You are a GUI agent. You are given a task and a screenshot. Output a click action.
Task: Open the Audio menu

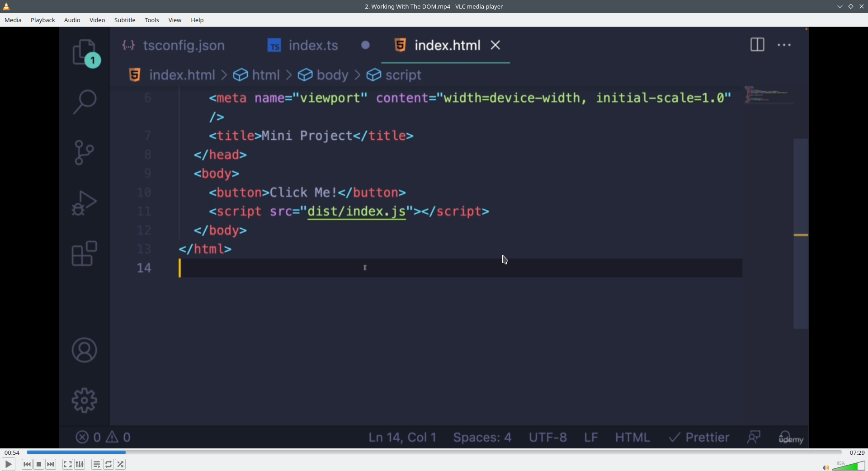[72, 20]
